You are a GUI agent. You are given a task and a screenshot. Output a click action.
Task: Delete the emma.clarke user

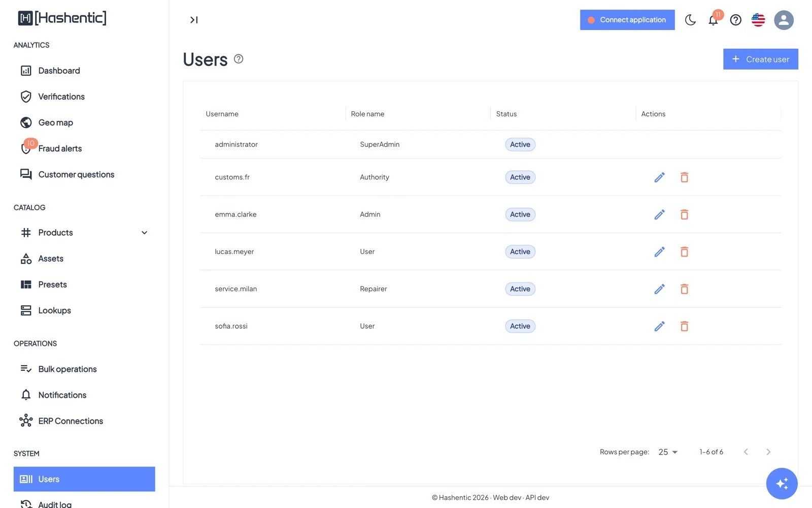(684, 214)
